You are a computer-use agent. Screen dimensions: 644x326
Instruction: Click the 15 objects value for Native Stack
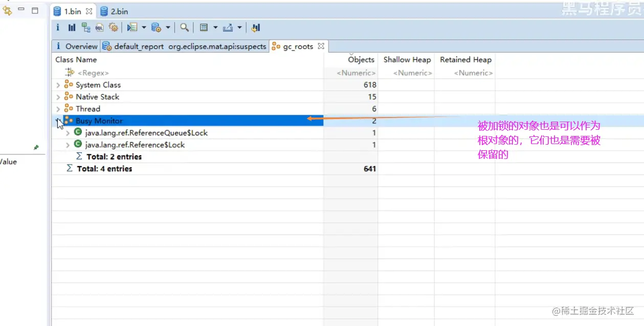[x=372, y=97]
